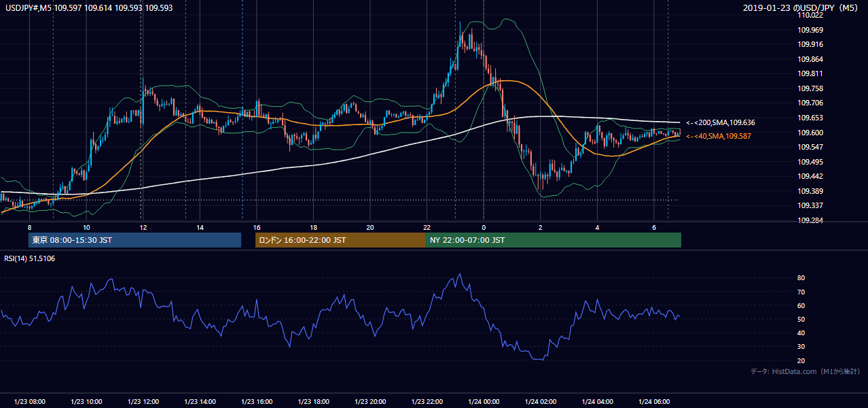Select the London 16:00-22:00 JST session bar
868x408 pixels.
click(340, 240)
